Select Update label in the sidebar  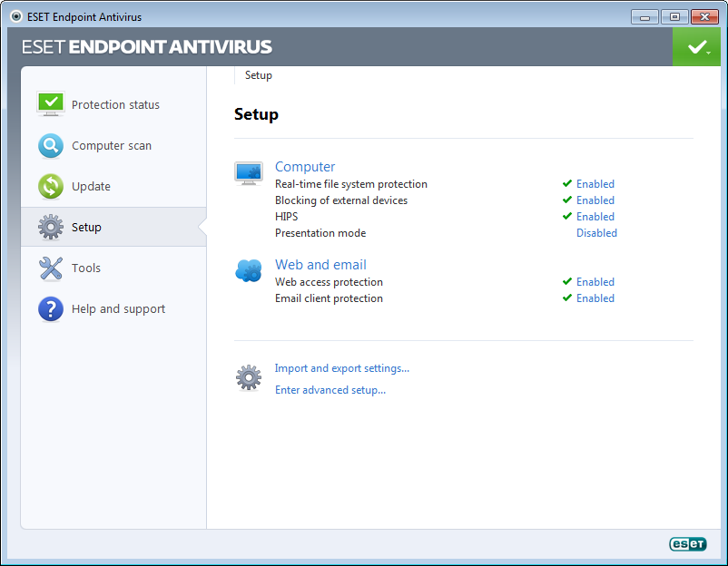(91, 186)
